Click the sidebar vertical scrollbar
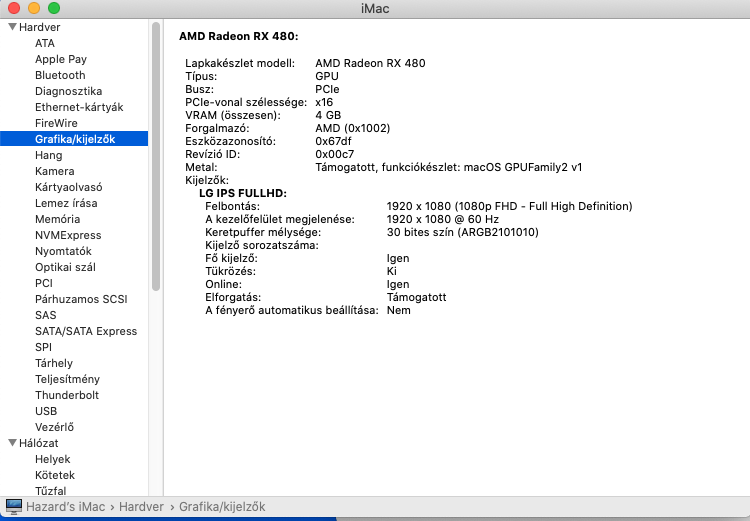The image size is (750, 521). pyautogui.click(x=156, y=156)
